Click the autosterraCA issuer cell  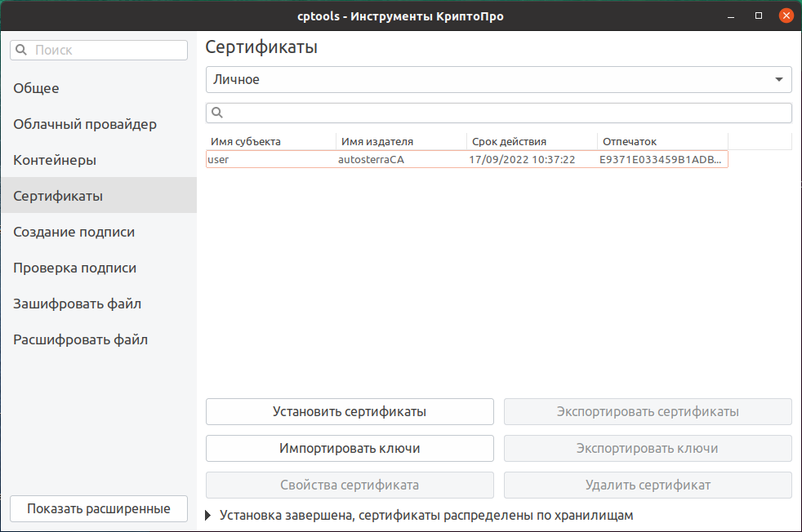pyautogui.click(x=371, y=159)
